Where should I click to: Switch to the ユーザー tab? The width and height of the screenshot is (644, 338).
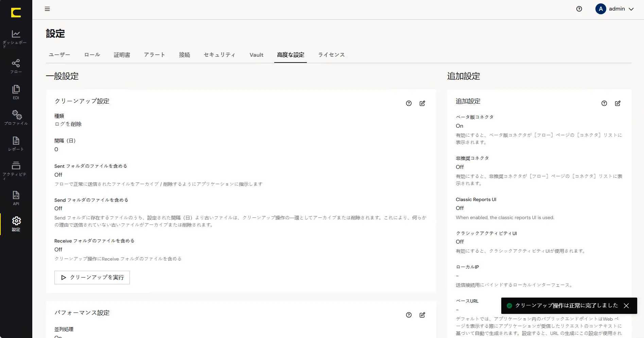(x=59, y=55)
